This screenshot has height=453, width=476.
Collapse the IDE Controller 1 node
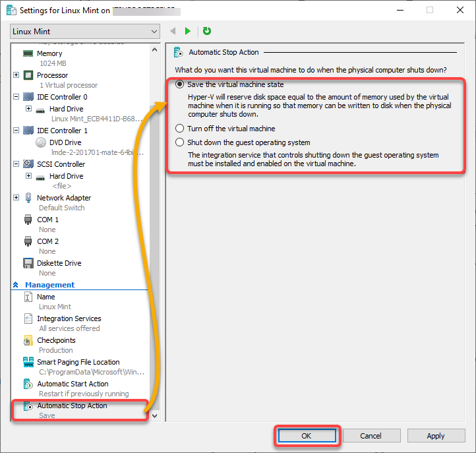coord(16,131)
